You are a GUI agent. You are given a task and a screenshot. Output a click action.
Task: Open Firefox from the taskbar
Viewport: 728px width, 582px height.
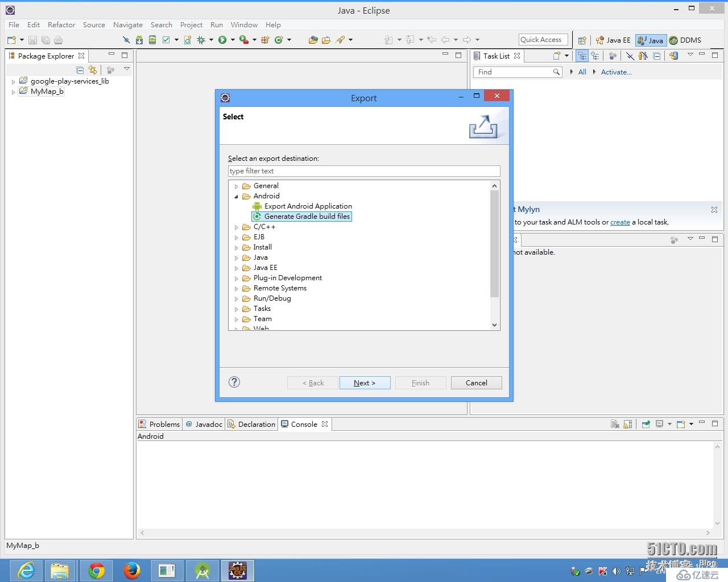tap(132, 571)
